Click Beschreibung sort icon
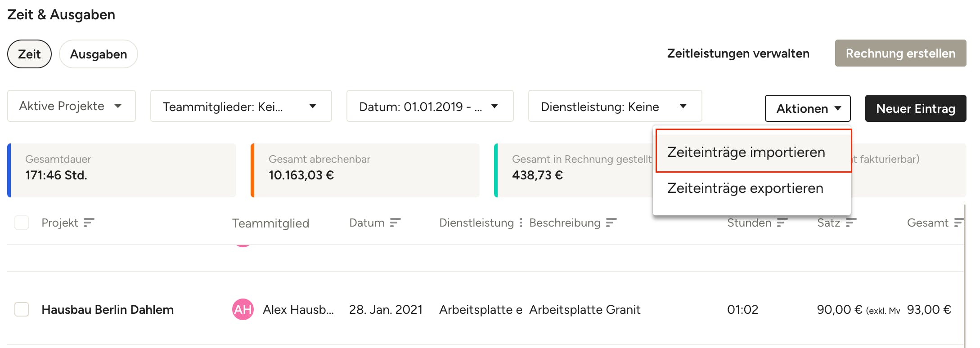Viewport: 980px width, 348px height. (x=611, y=223)
